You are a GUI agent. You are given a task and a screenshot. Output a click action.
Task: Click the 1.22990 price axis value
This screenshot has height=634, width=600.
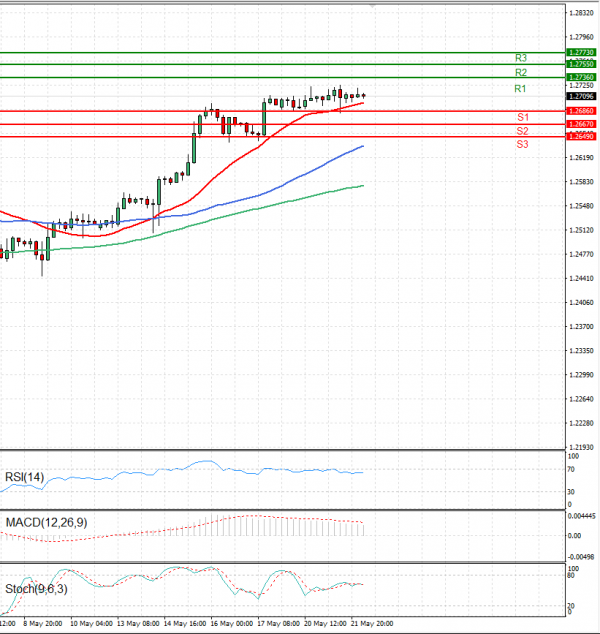pyautogui.click(x=581, y=375)
